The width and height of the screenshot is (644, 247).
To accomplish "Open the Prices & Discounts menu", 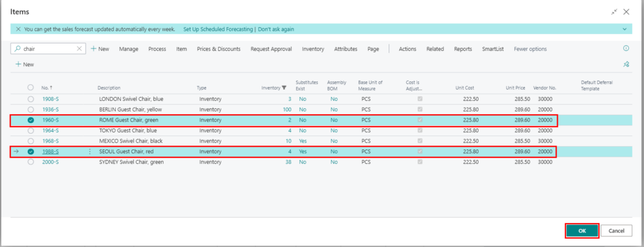I will 218,49.
